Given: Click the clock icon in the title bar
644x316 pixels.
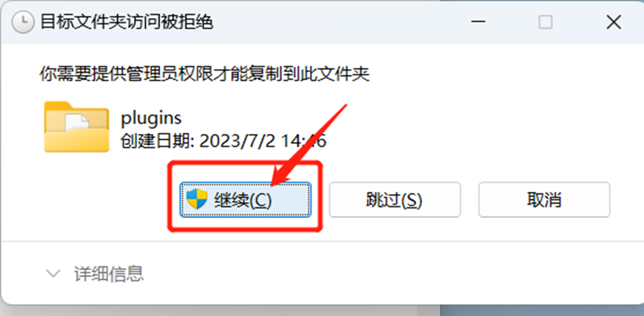Looking at the screenshot, I should click(23, 22).
